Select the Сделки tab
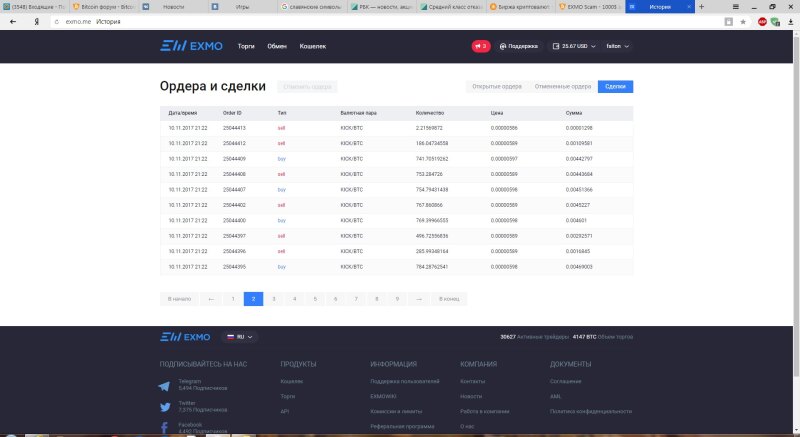The width and height of the screenshot is (800, 437). (615, 87)
